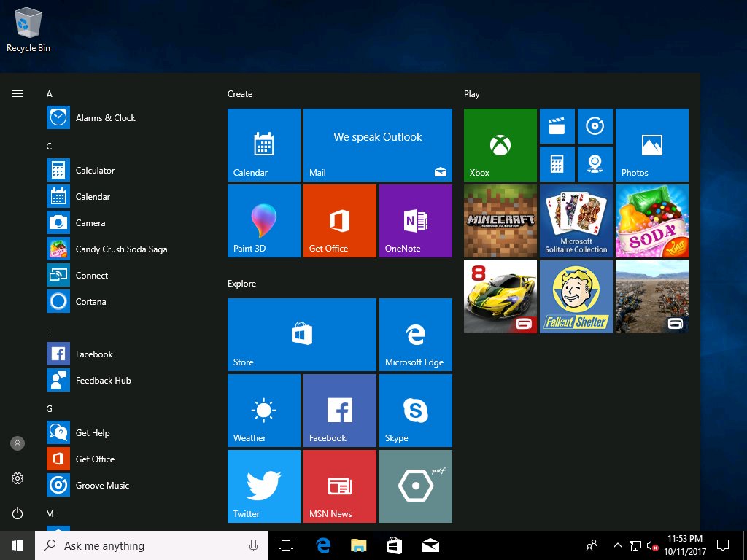This screenshot has height=560, width=747.
Task: Open the Asphalt 8 racing game tile
Action: coord(500,297)
